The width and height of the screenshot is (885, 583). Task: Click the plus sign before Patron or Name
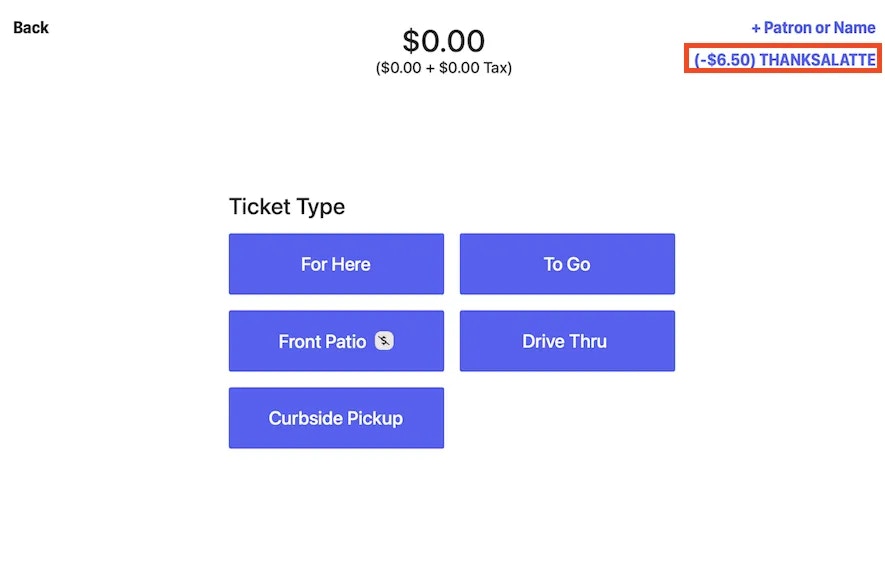[756, 28]
